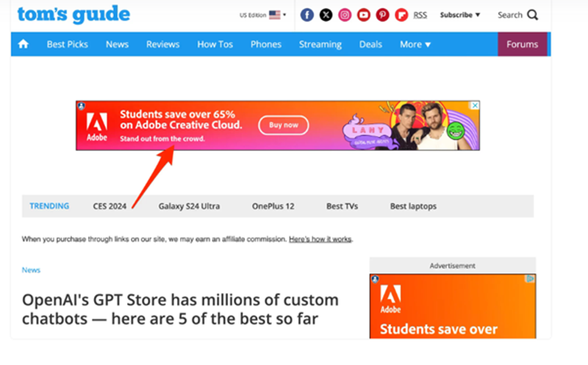Open trending topic CES 2024

pos(110,206)
